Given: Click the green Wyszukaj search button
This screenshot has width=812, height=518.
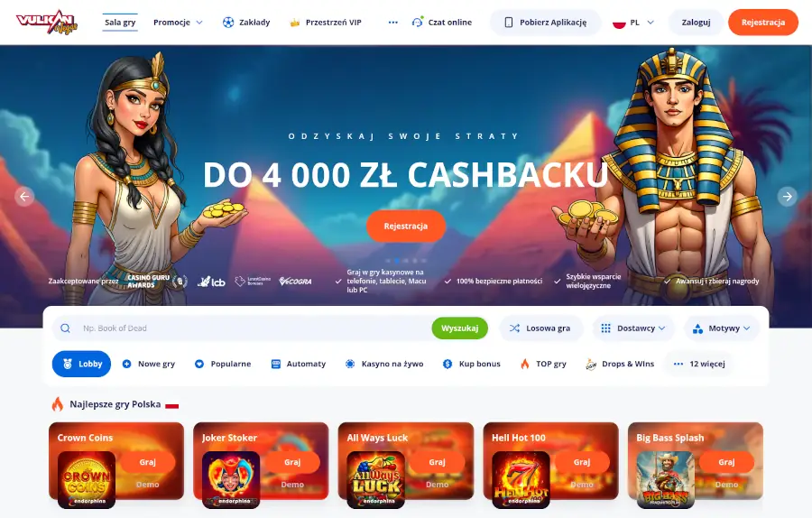Looking at the screenshot, I should pyautogui.click(x=460, y=328).
